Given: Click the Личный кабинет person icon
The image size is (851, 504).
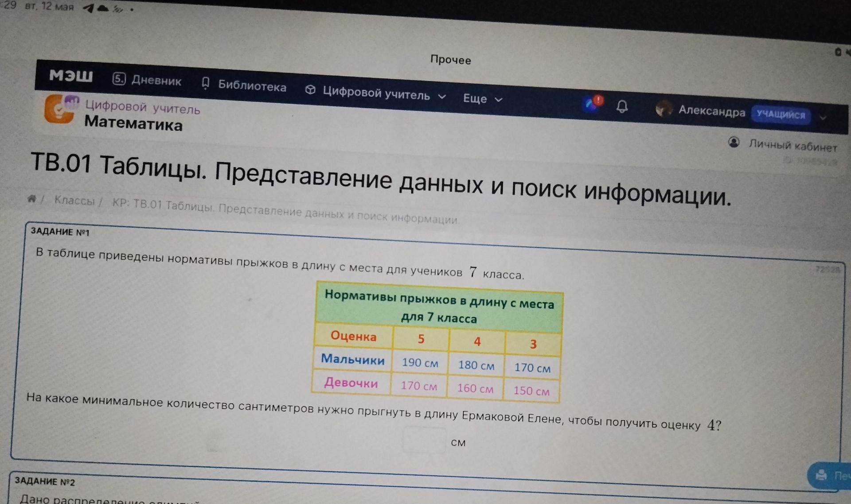Looking at the screenshot, I should [x=734, y=142].
